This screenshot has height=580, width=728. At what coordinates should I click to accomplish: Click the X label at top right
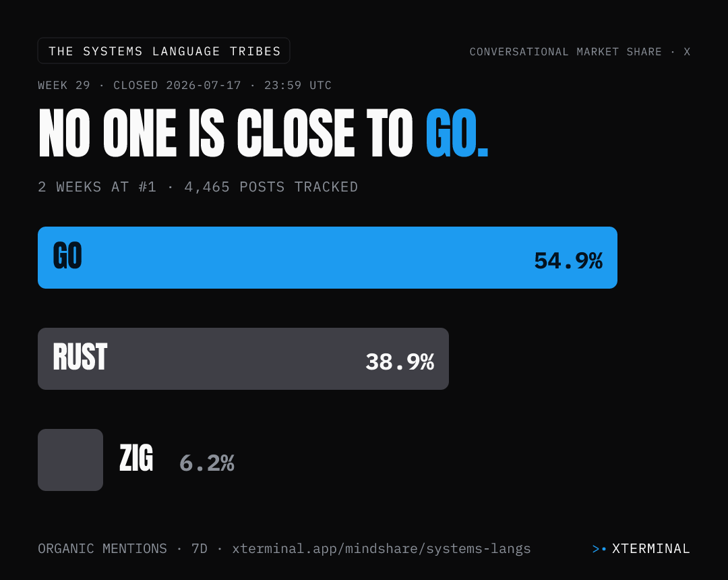pos(687,51)
